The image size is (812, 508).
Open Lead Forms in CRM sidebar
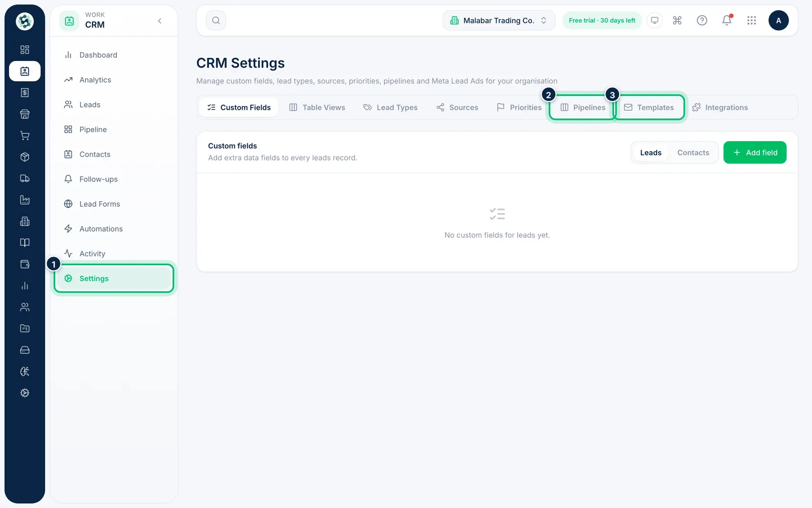pos(114,204)
